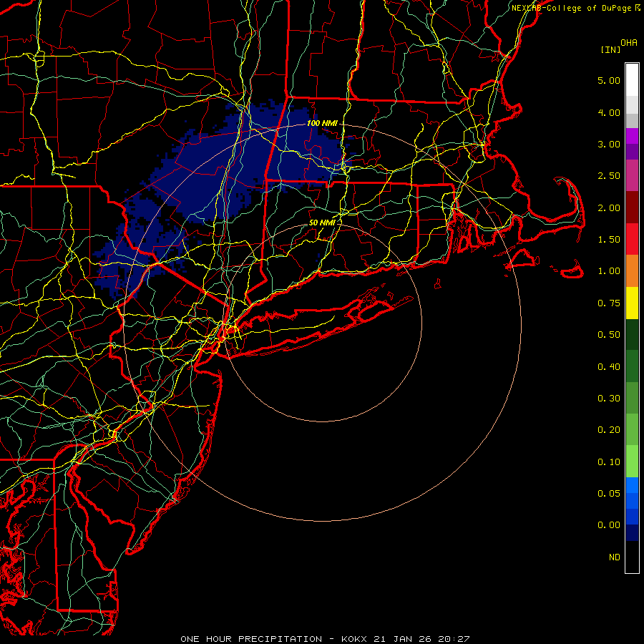Select the darkest green legend swatch beside 0.50

632,335
